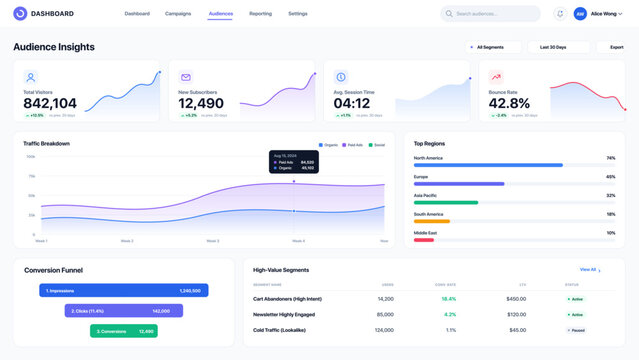Switch to the Campaigns nav tab
The width and height of the screenshot is (639, 360).
point(178,14)
